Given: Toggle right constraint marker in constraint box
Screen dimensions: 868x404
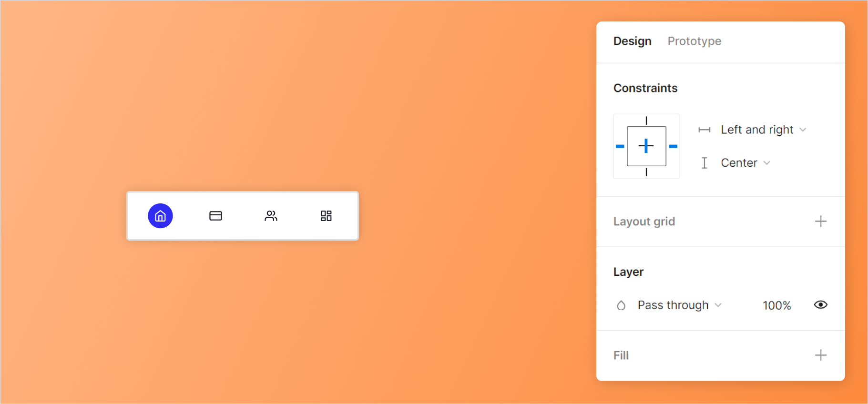Looking at the screenshot, I should [x=673, y=146].
